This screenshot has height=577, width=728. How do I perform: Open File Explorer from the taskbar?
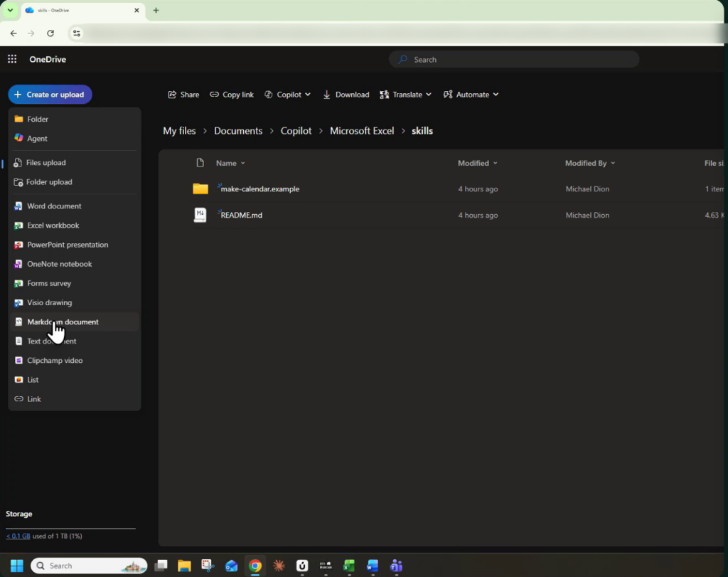tap(184, 566)
